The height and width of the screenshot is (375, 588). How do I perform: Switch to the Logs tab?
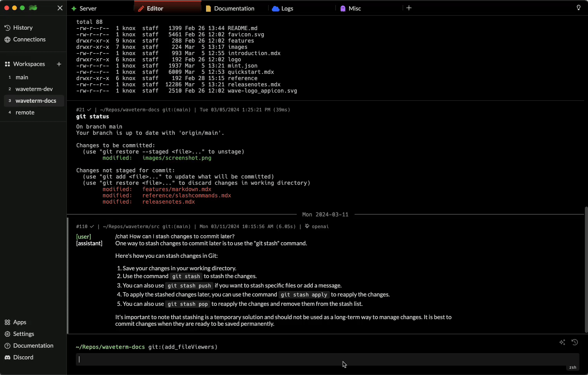pos(287,9)
